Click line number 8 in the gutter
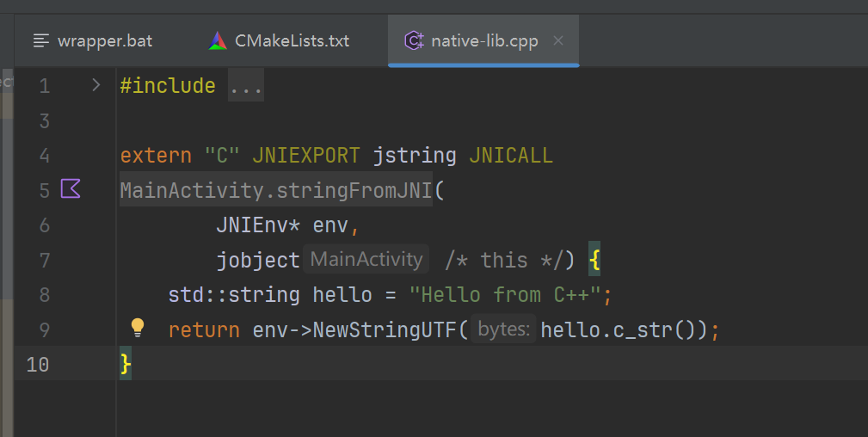Screen dimensions: 868x437 click(x=44, y=295)
